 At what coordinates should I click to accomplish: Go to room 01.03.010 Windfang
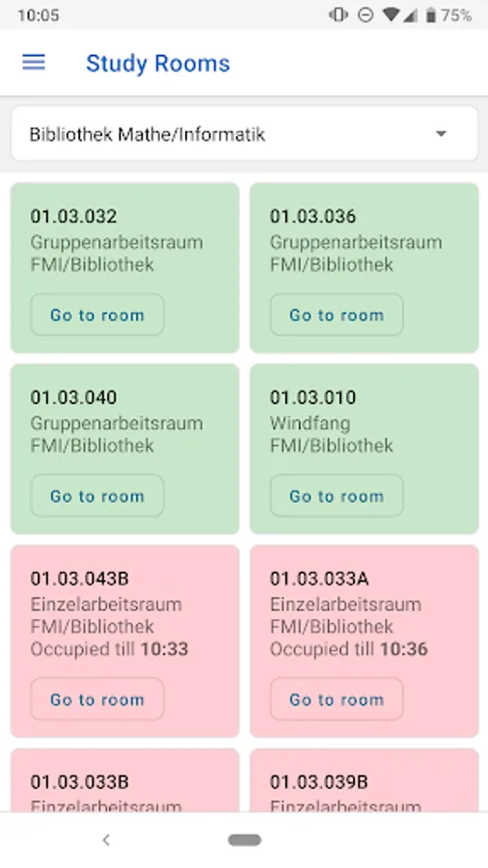(337, 496)
